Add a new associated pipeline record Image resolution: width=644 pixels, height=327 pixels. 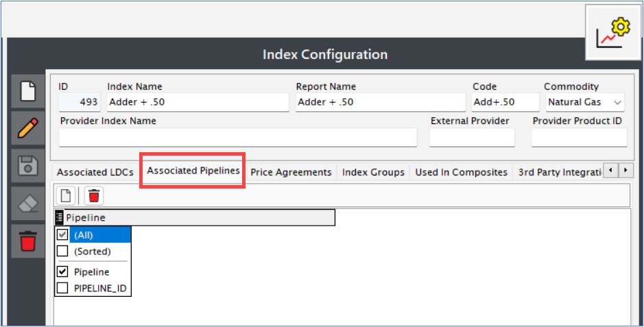click(66, 195)
